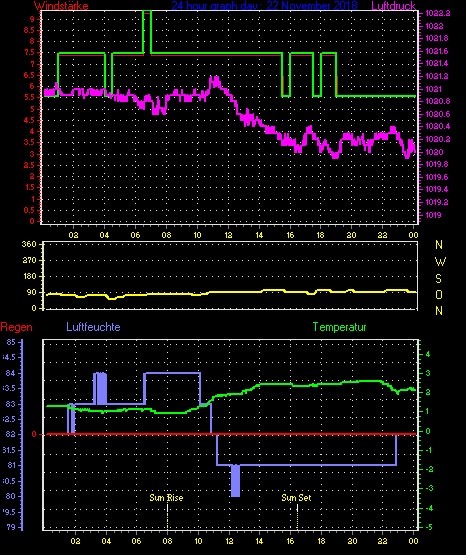Click humidity axis value 81
This screenshot has height=555, width=466.
[x=12, y=465]
